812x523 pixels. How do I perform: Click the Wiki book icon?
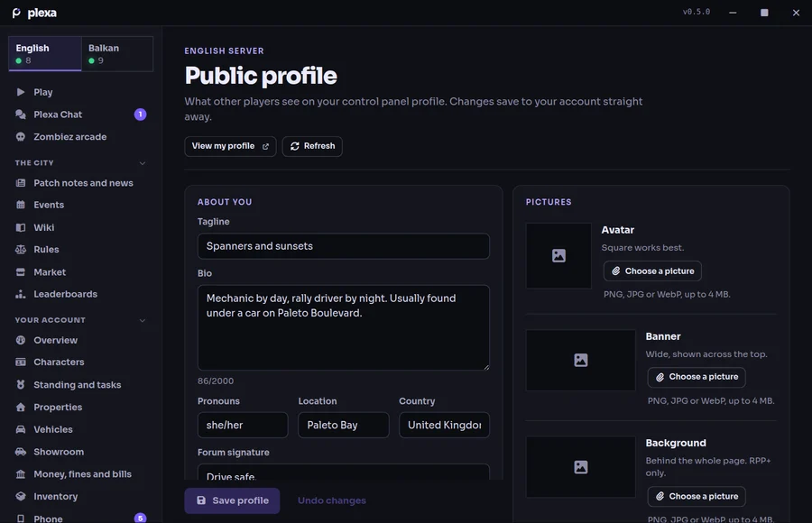(21, 227)
